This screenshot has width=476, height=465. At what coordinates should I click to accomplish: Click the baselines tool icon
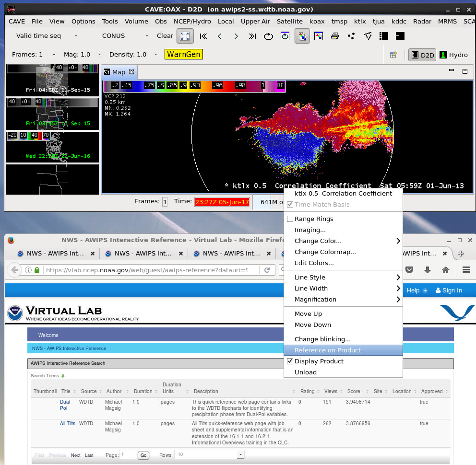point(368,36)
